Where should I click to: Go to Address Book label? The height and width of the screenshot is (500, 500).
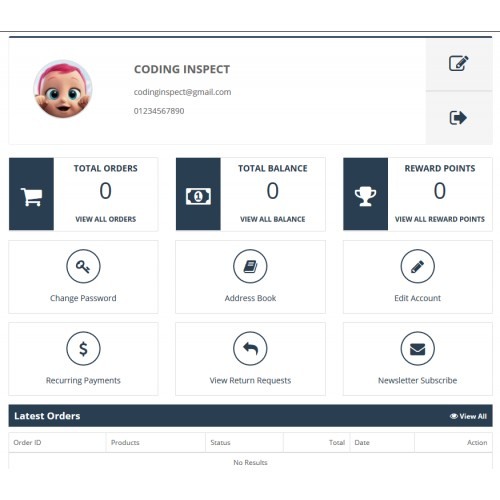(x=250, y=298)
